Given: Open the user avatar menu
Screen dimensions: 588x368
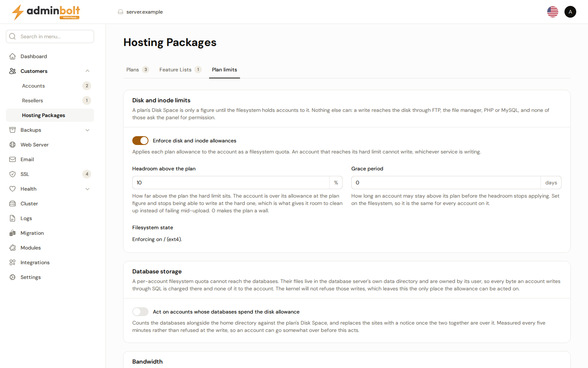Looking at the screenshot, I should 570,12.
